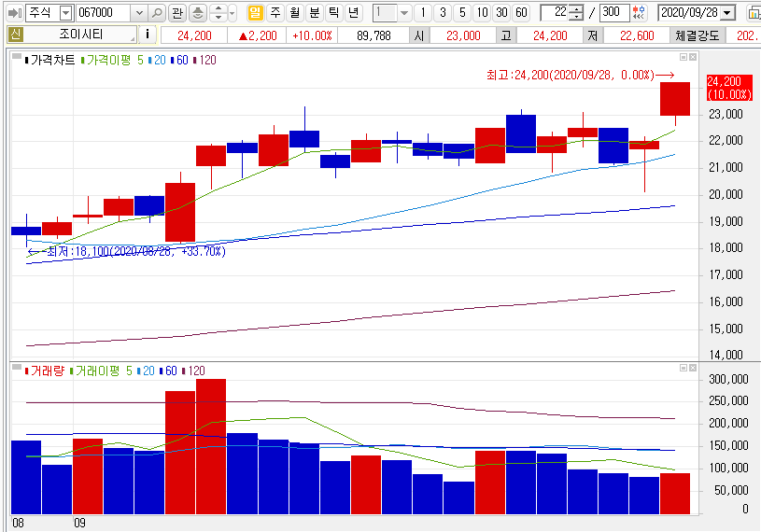Click the 20 moving average legend in price chart
761x532 pixels.
click(157, 60)
